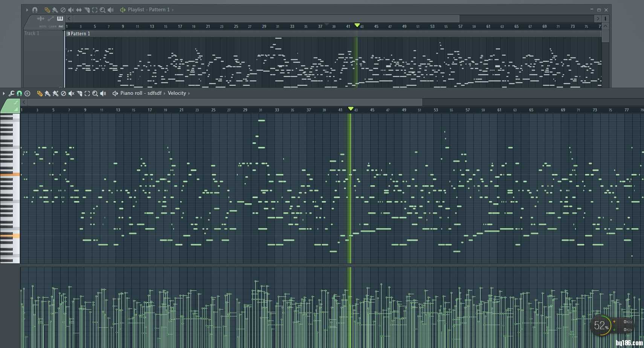Select the Playlist Playback tool

click(110, 10)
